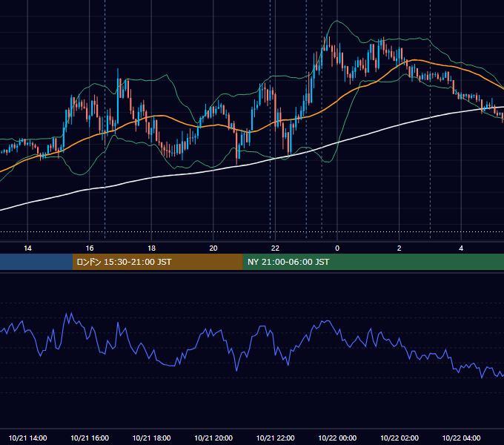The width and height of the screenshot is (504, 445).
Task: Click the 4 hour axis label
Action: [461, 248]
